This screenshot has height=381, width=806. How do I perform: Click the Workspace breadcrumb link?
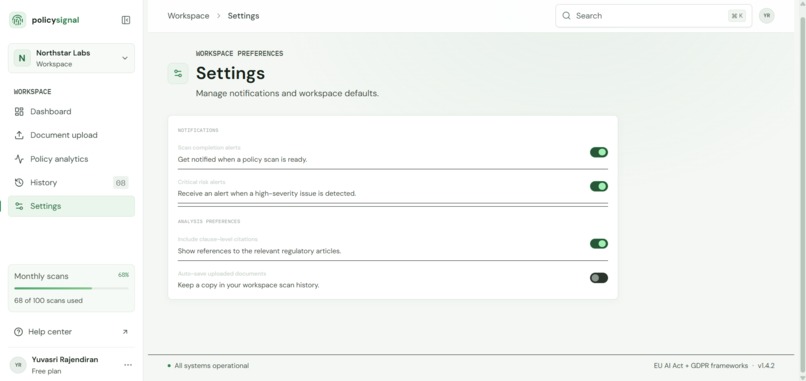[188, 16]
